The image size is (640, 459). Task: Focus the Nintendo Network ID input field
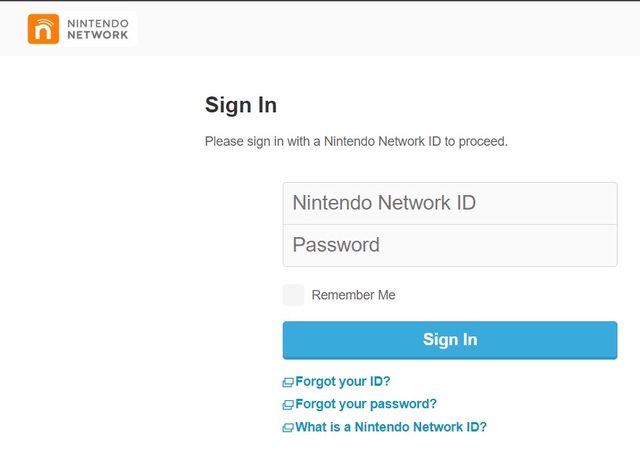[449, 203]
